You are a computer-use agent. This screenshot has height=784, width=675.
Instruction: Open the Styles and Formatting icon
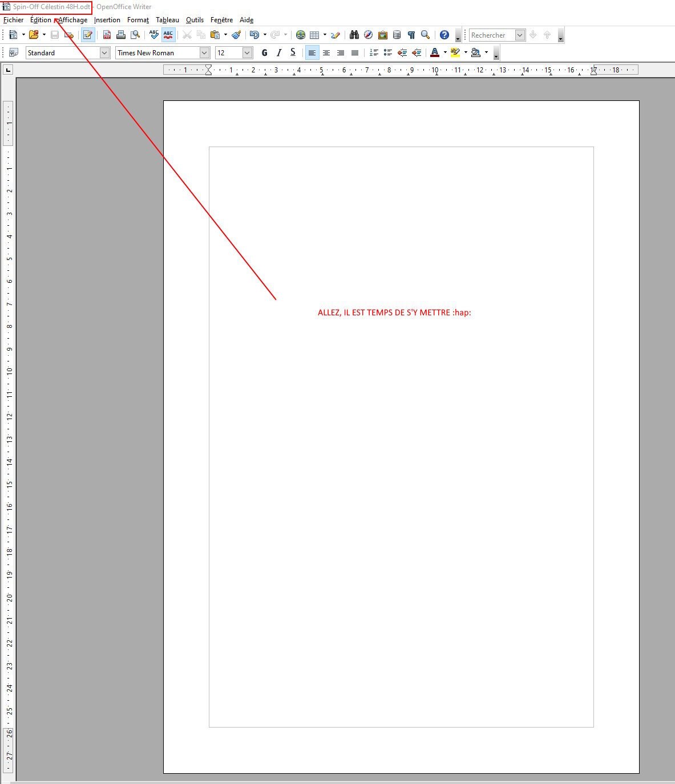click(x=13, y=52)
